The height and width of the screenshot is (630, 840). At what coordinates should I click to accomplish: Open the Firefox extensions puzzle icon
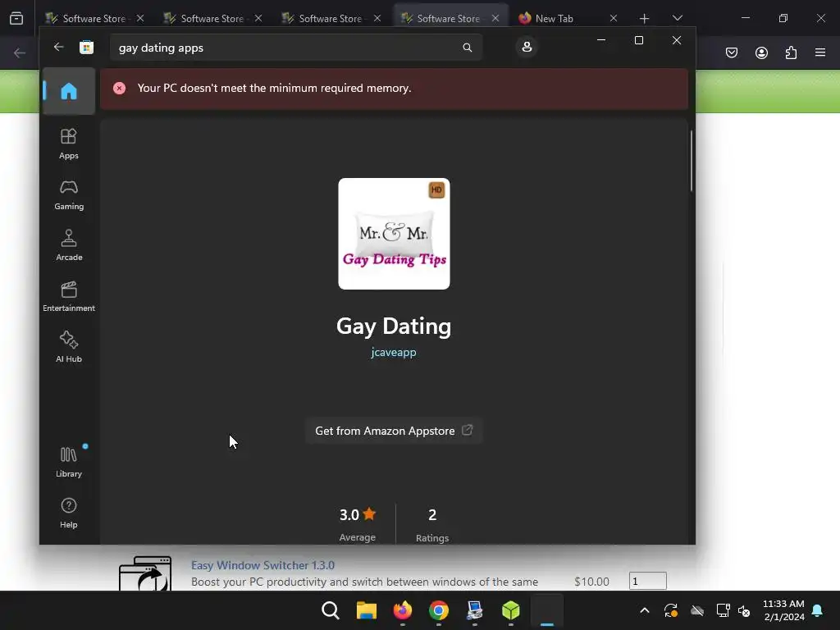click(x=791, y=52)
